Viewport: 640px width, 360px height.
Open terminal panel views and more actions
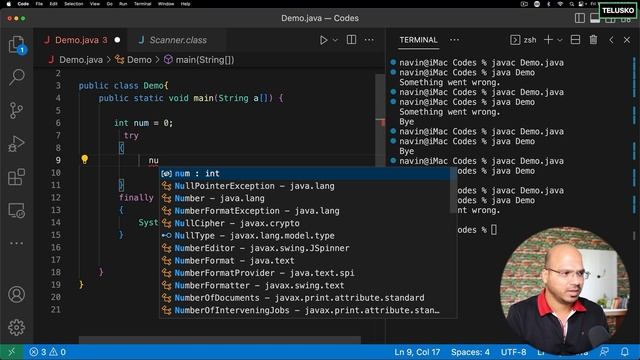[x=454, y=40]
